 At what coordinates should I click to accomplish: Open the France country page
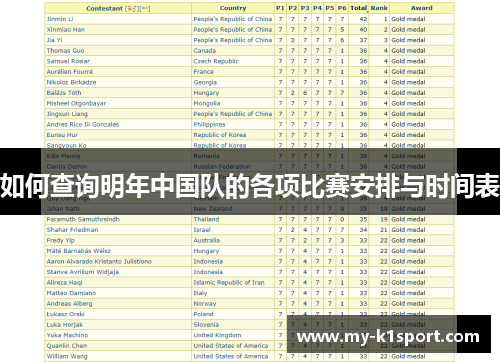point(203,72)
